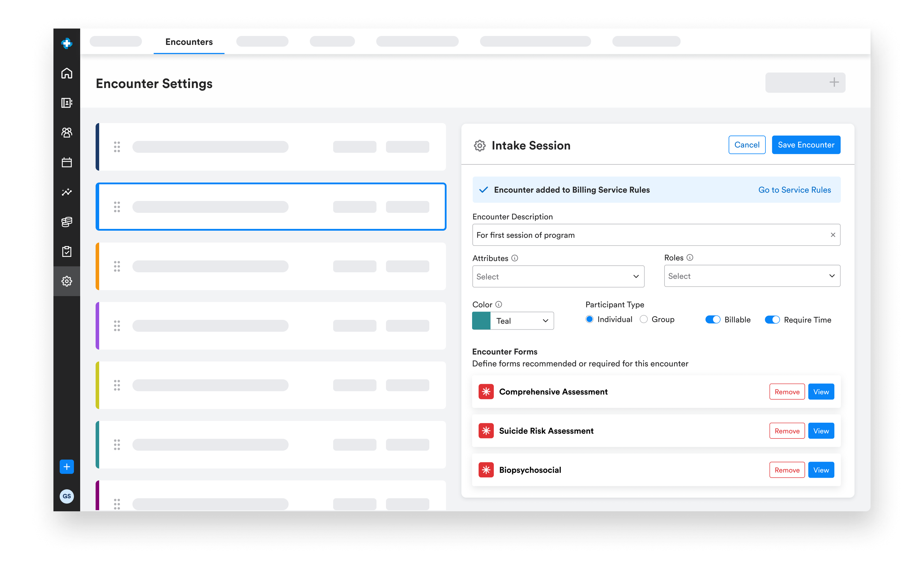Open the Roles select dropdown

752,276
